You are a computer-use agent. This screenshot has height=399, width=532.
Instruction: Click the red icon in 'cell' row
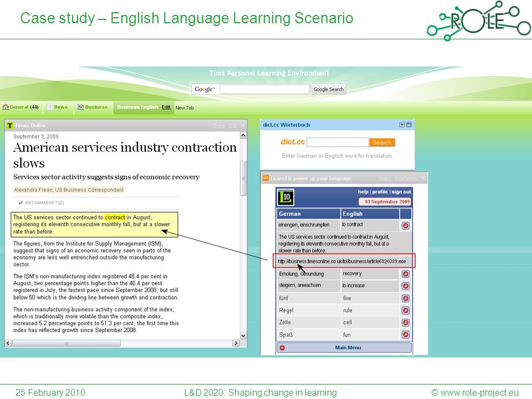tap(406, 323)
